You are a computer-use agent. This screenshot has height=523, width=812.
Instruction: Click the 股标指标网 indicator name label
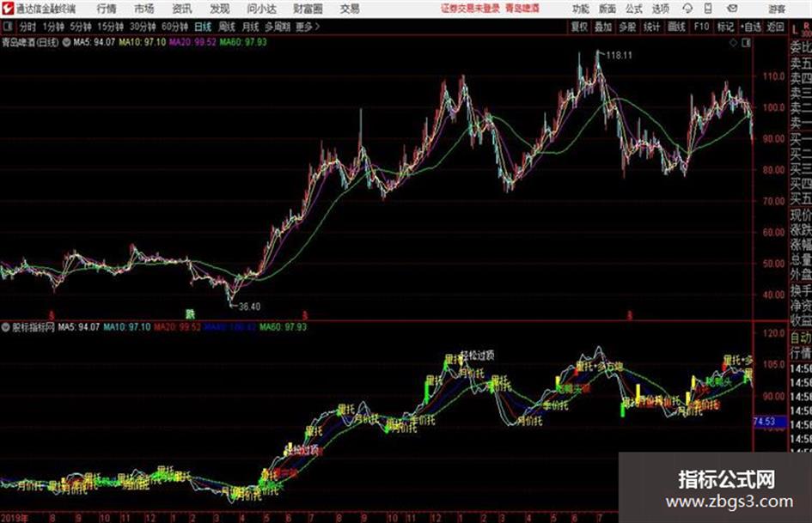tap(34, 327)
